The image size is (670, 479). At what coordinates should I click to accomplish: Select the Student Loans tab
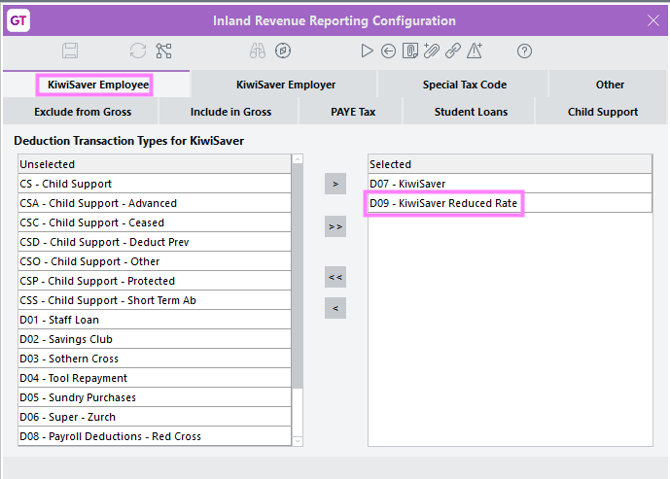470,112
